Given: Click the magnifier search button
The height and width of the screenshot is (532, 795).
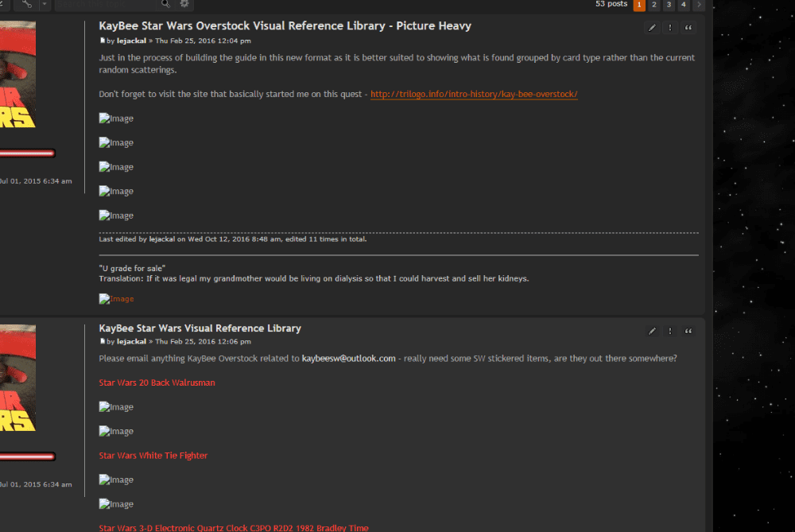Looking at the screenshot, I should click(x=165, y=4).
